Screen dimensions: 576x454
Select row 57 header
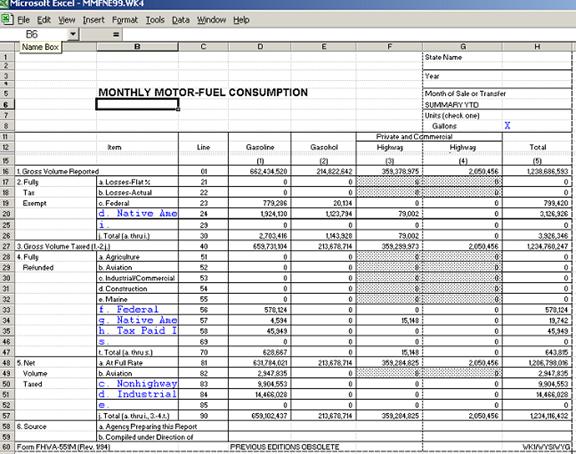point(7,416)
